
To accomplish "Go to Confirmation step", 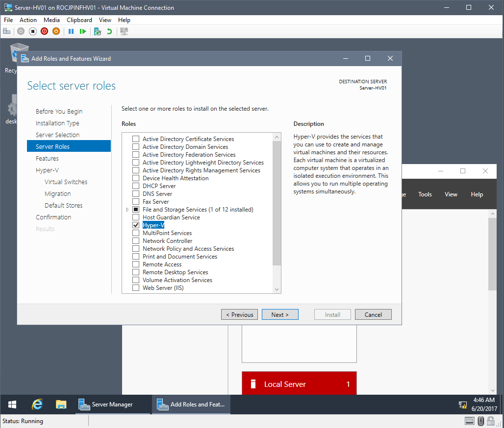I will click(53, 217).
